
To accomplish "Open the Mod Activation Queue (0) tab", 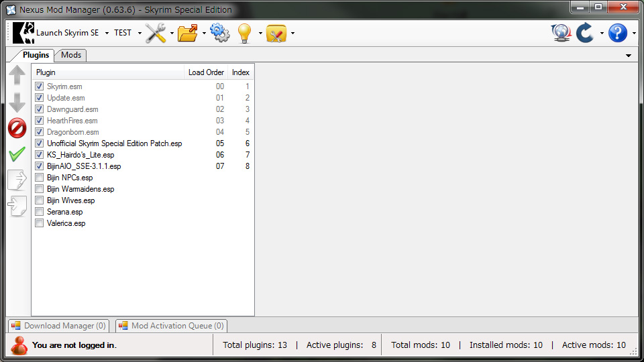I will [171, 326].
